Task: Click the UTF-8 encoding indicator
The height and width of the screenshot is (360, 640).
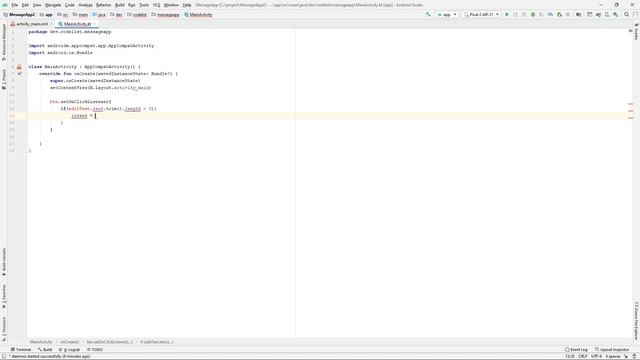Action: 596,356
